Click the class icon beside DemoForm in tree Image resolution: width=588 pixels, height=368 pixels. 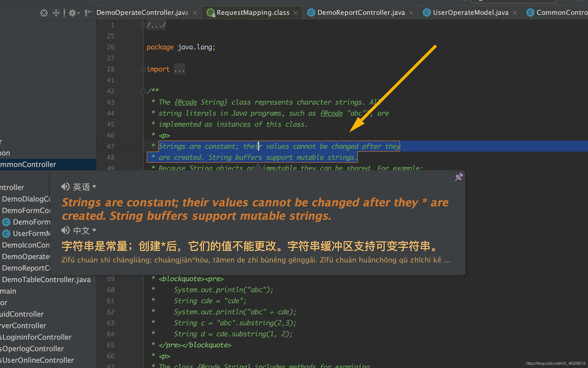pyautogui.click(x=6, y=222)
